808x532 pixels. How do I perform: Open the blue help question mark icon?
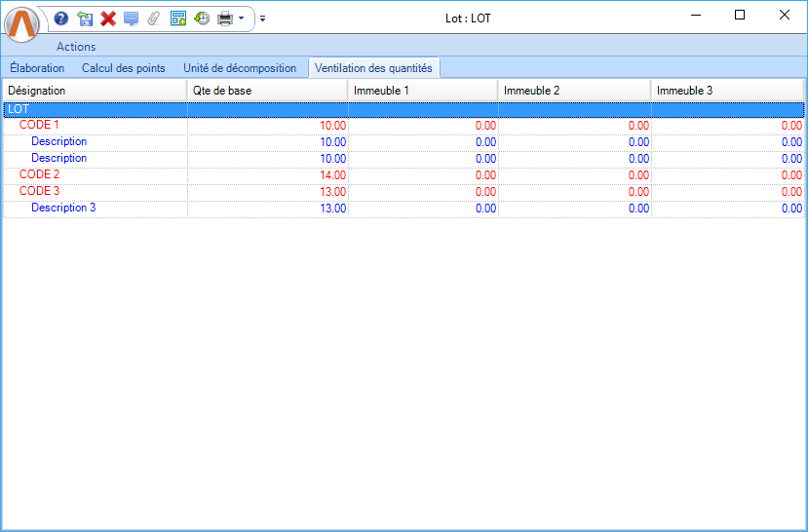click(x=61, y=19)
